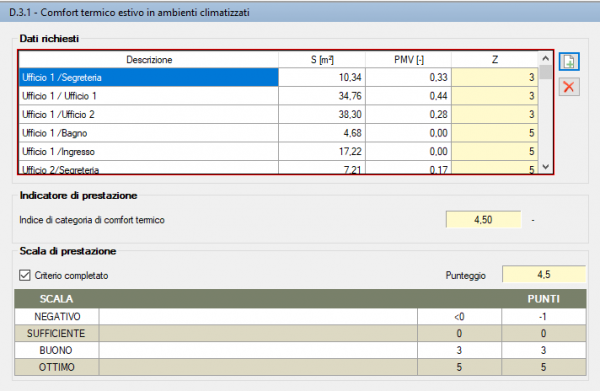
Task: Click the Descrizione column header
Action: coord(149,60)
